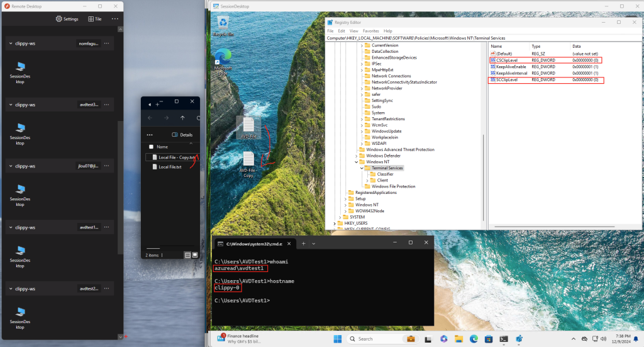Collapse the avdtest2 clippy-ws workspace
The image size is (644, 347).
click(11, 288)
